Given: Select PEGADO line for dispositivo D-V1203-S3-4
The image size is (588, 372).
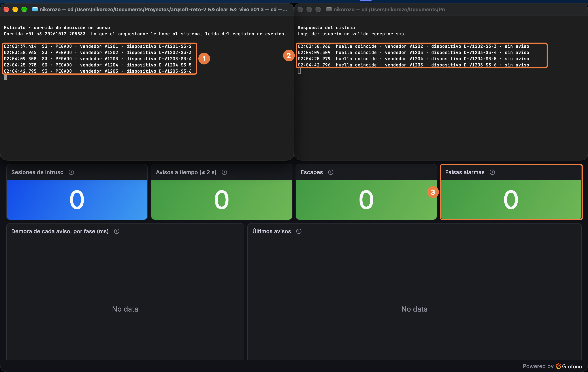Looking at the screenshot, I should coord(98,59).
